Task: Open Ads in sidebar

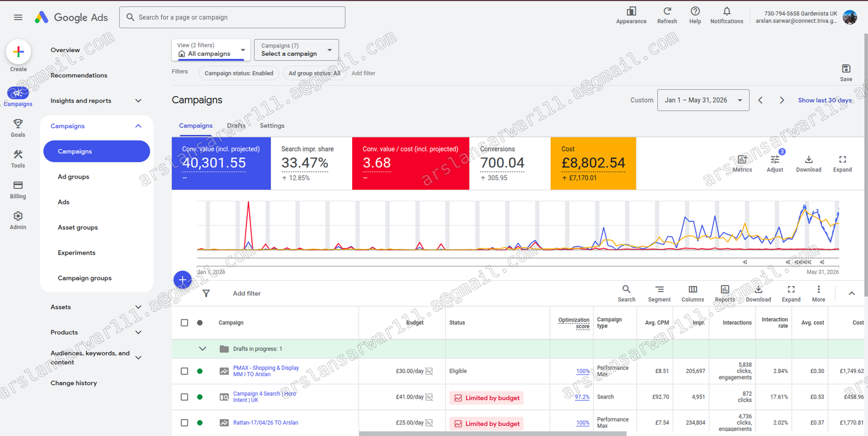Action: point(63,202)
